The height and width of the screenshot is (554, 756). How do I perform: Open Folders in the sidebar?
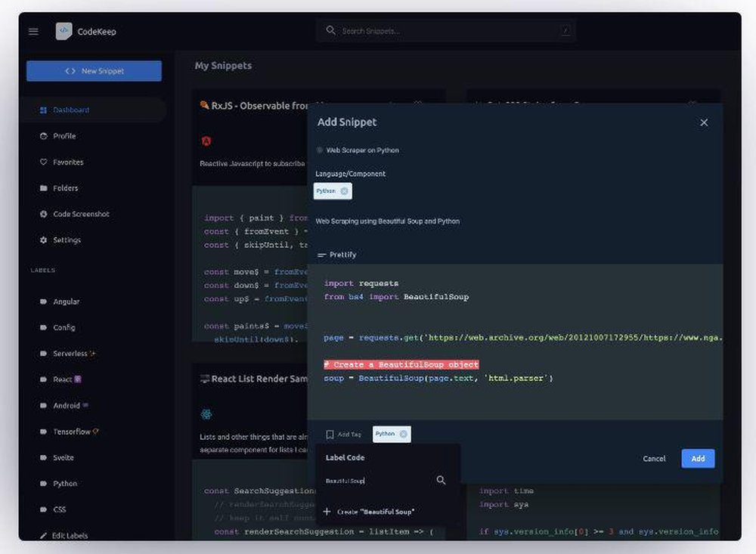coord(65,188)
